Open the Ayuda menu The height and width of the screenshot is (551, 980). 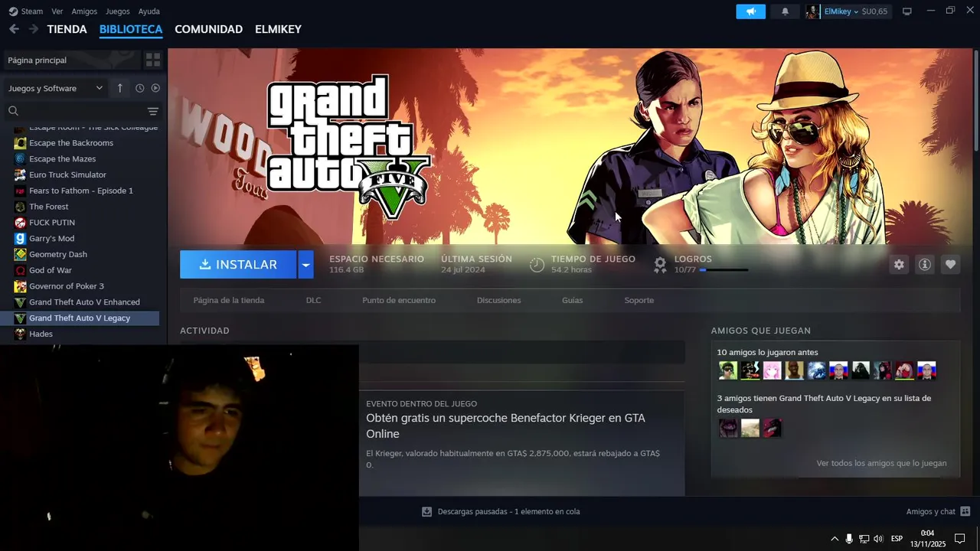[149, 11]
